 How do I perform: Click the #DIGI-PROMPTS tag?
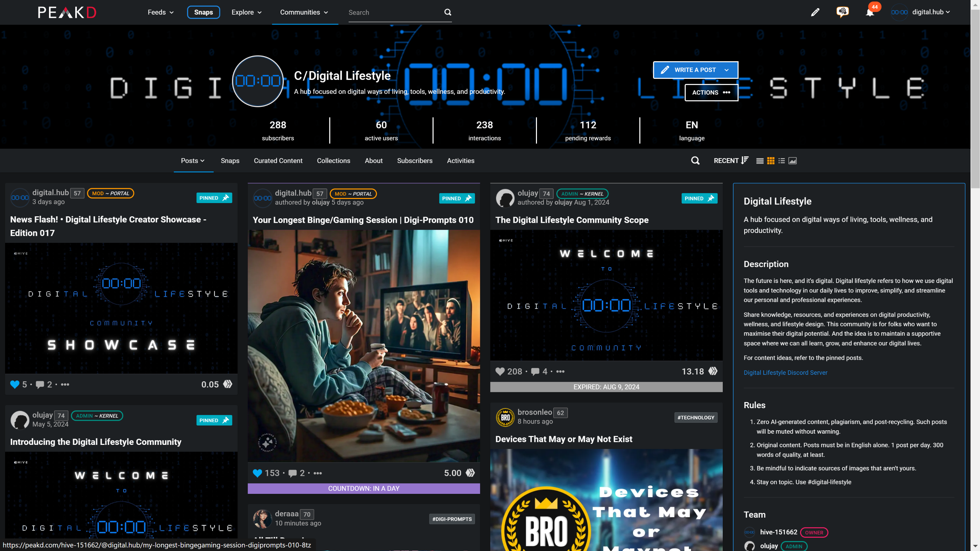[x=452, y=519]
